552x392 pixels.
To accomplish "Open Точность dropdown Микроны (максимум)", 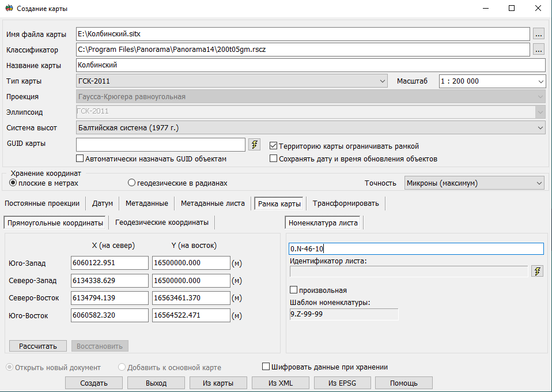I will pyautogui.click(x=474, y=183).
